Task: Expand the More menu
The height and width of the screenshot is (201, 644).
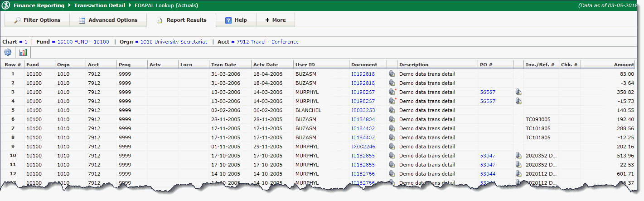Action: point(275,20)
